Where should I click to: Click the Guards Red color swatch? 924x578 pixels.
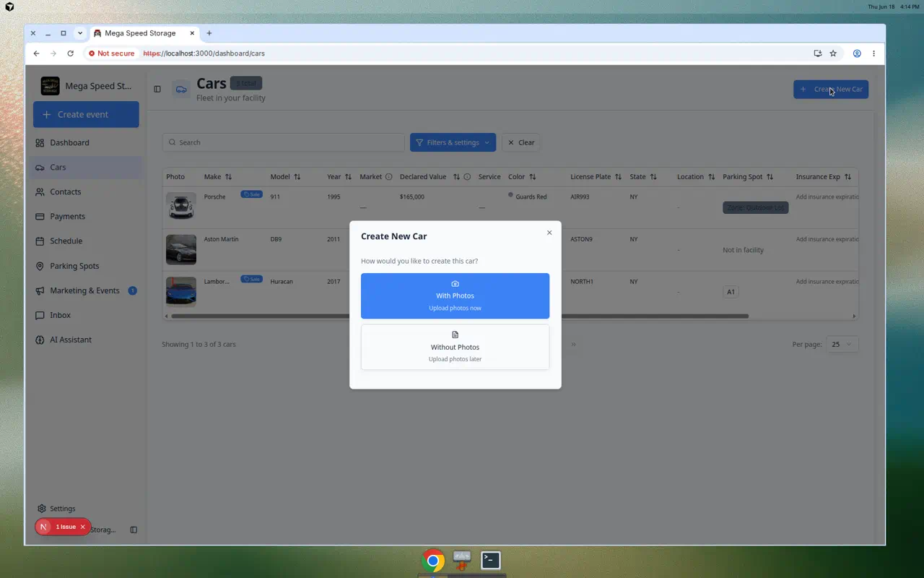pos(510,195)
